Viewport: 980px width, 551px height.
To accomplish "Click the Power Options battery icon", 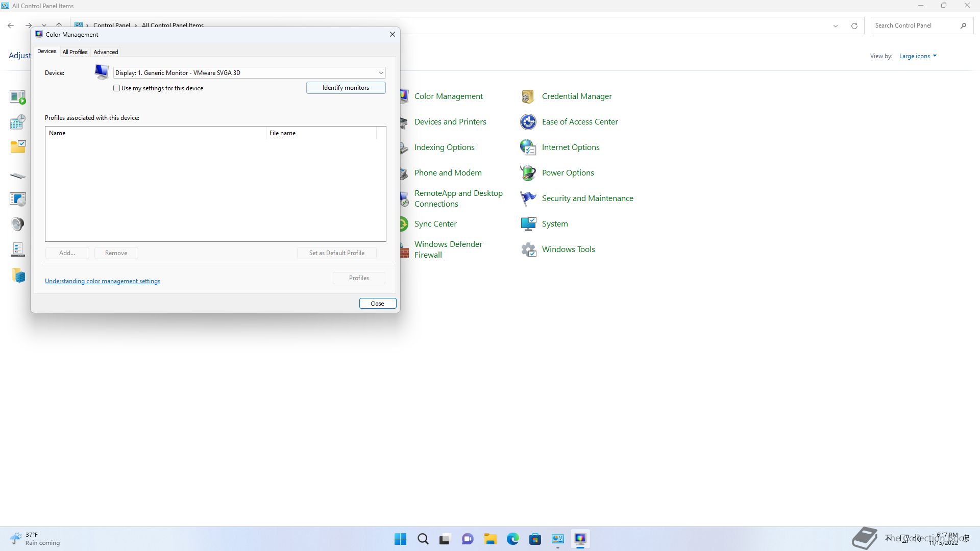I will [528, 172].
